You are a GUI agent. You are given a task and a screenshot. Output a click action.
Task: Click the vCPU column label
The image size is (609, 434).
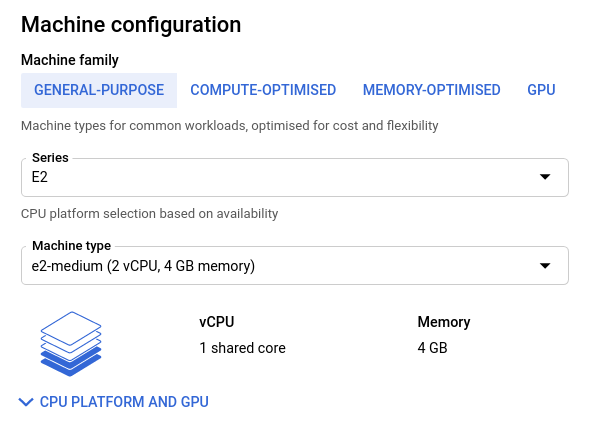(217, 322)
